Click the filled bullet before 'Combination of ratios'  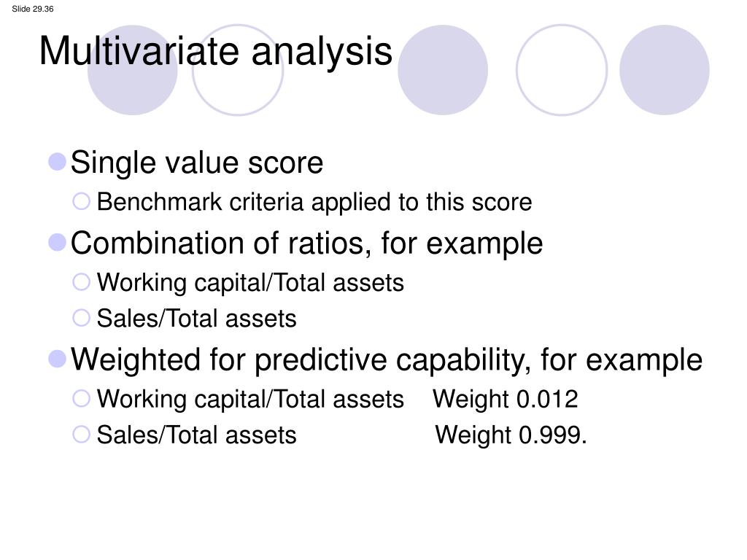(x=57, y=242)
